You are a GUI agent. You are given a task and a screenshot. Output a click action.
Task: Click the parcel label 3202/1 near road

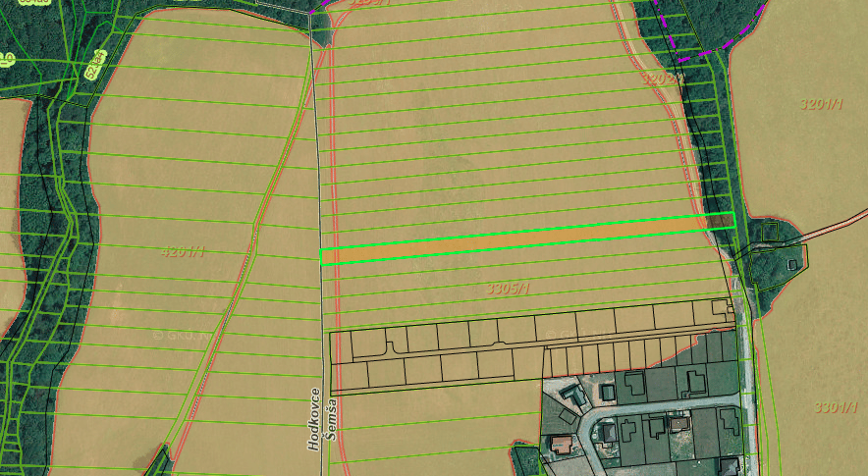(662, 79)
